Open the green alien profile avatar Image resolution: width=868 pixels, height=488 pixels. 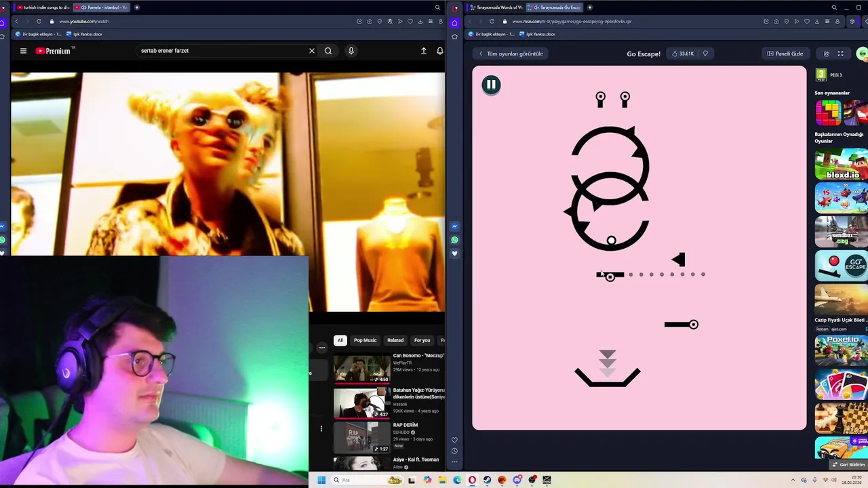tap(862, 54)
